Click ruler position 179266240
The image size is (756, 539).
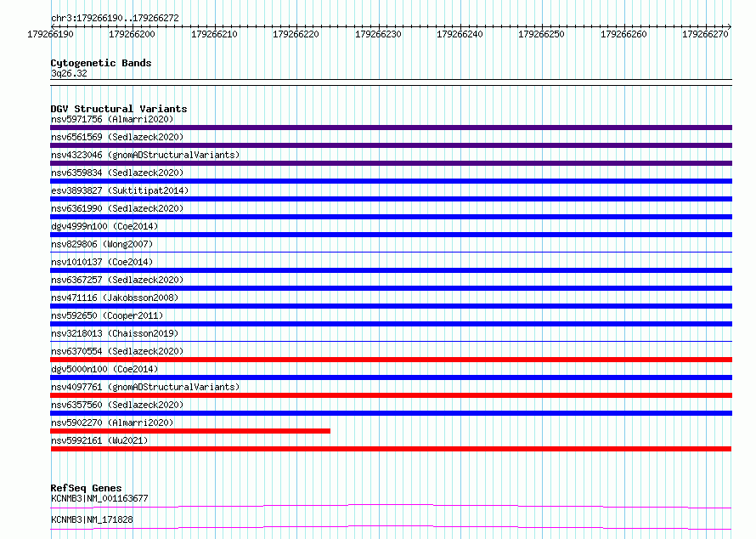click(460, 34)
